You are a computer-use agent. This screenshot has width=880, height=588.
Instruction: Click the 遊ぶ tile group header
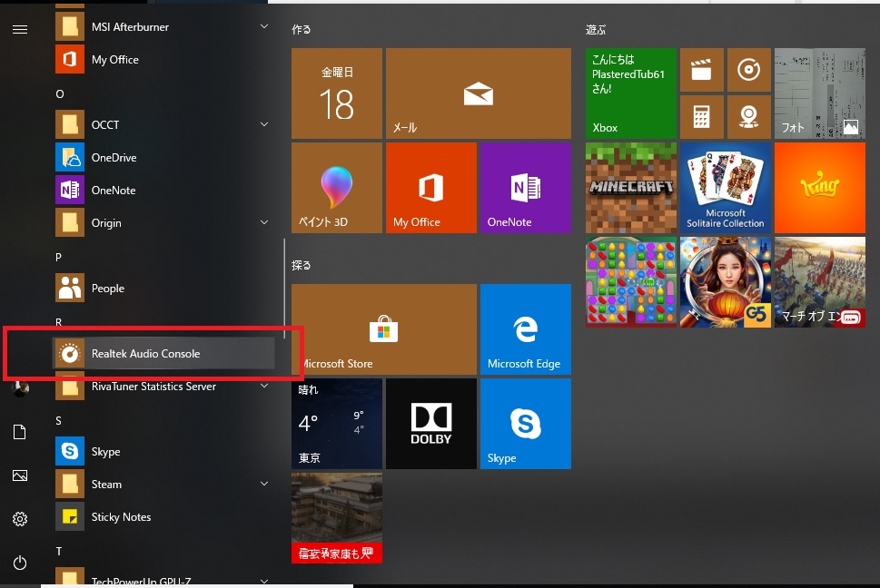(x=596, y=30)
